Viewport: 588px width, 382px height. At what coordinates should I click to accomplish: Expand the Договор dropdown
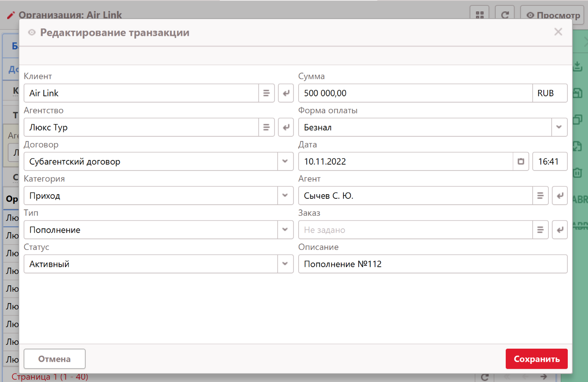pyautogui.click(x=285, y=162)
